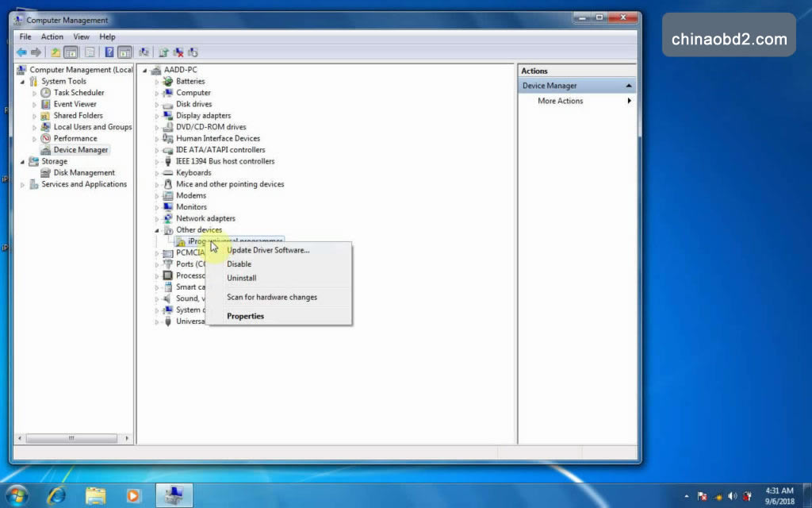Click Scan for hardware changes toolbar icon
812x508 pixels.
144,52
